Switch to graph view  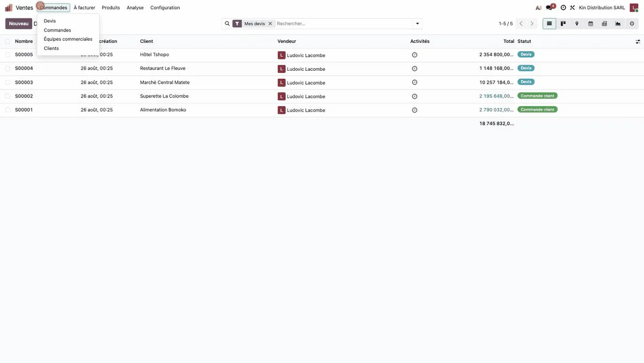[618, 24]
